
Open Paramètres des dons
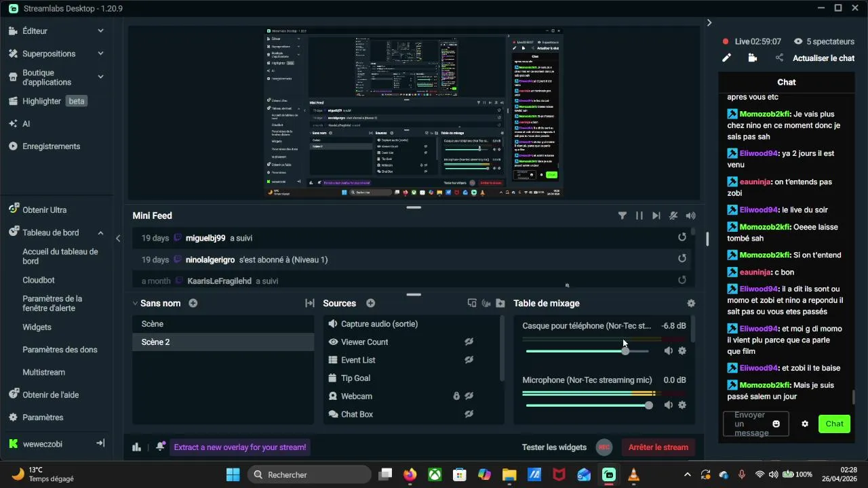tap(60, 350)
